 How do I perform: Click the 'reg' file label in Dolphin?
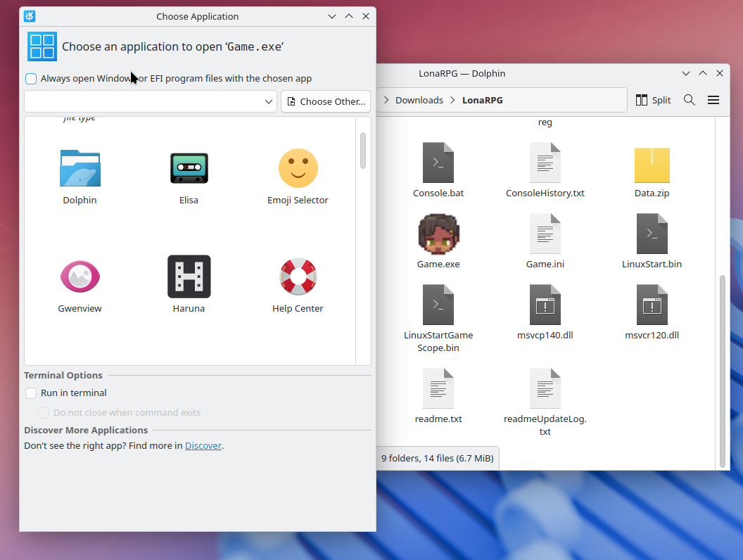(545, 122)
